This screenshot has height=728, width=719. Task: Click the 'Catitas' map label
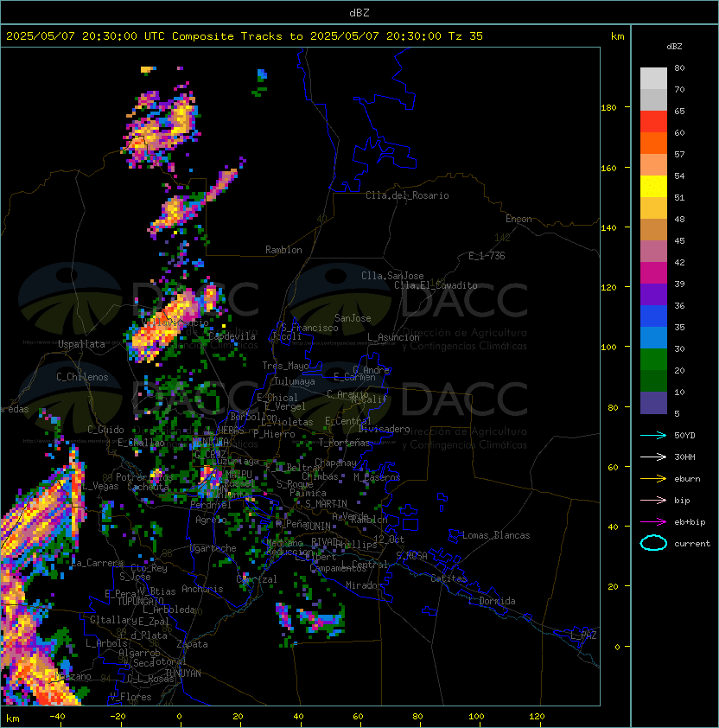click(449, 578)
